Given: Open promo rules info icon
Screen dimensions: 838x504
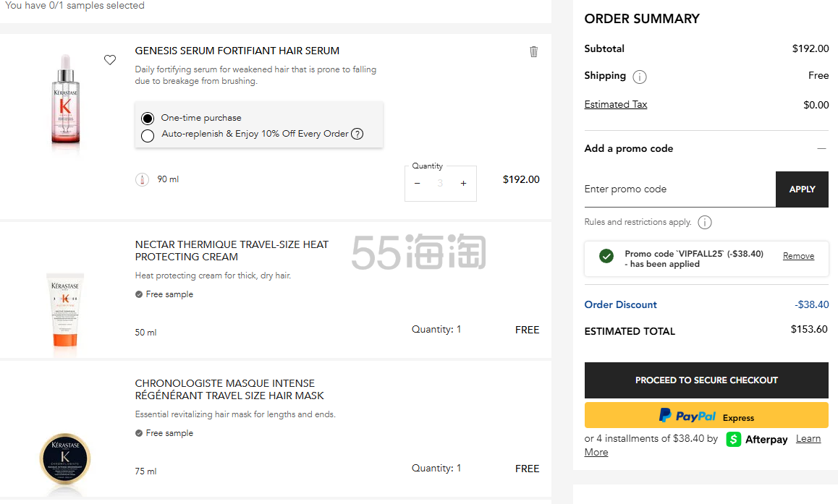Looking at the screenshot, I should click(705, 222).
